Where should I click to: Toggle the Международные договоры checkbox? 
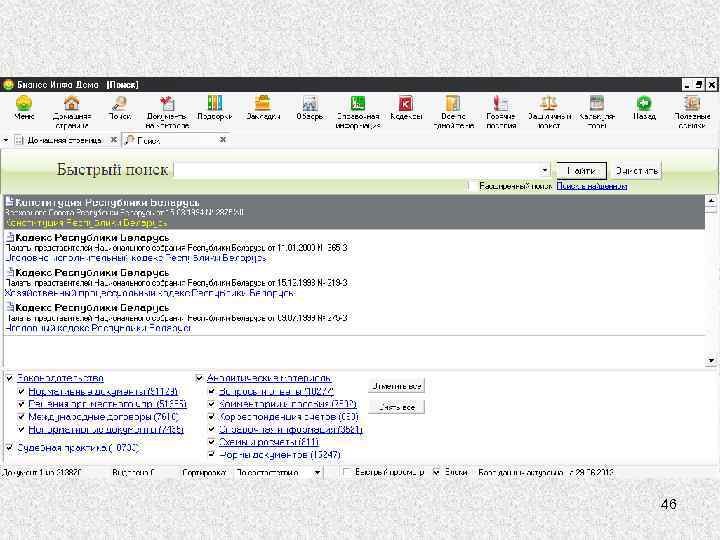tap(21, 417)
